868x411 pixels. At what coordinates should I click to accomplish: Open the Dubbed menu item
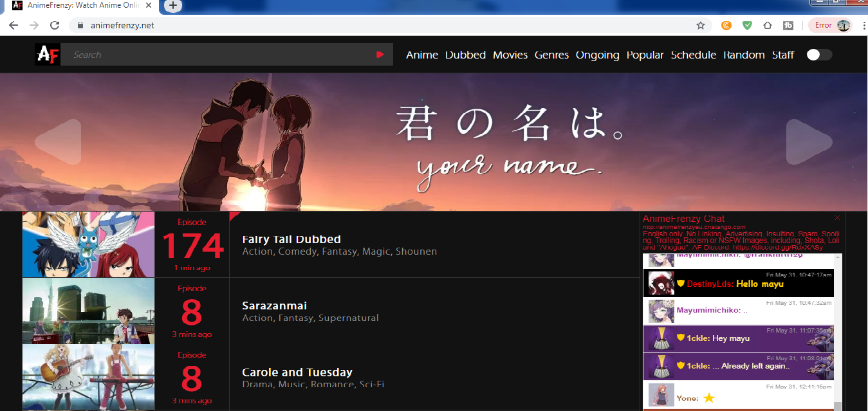point(465,55)
